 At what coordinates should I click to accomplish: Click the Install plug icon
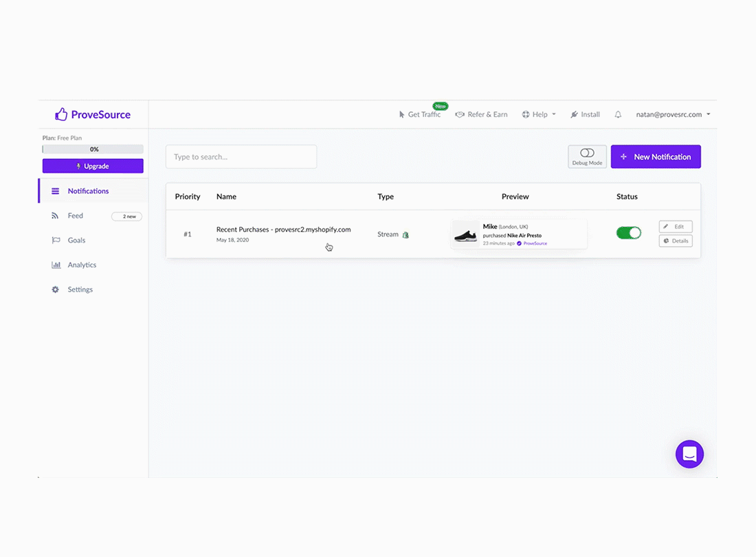(x=574, y=114)
